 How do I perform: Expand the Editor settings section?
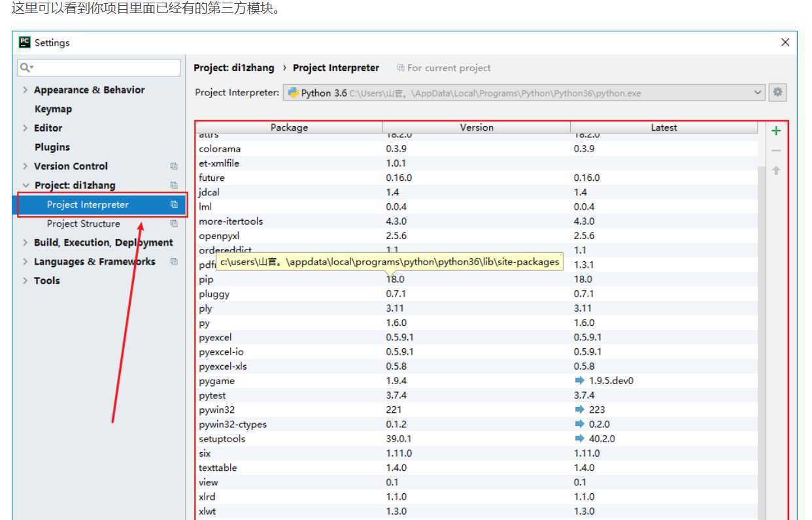pos(25,128)
